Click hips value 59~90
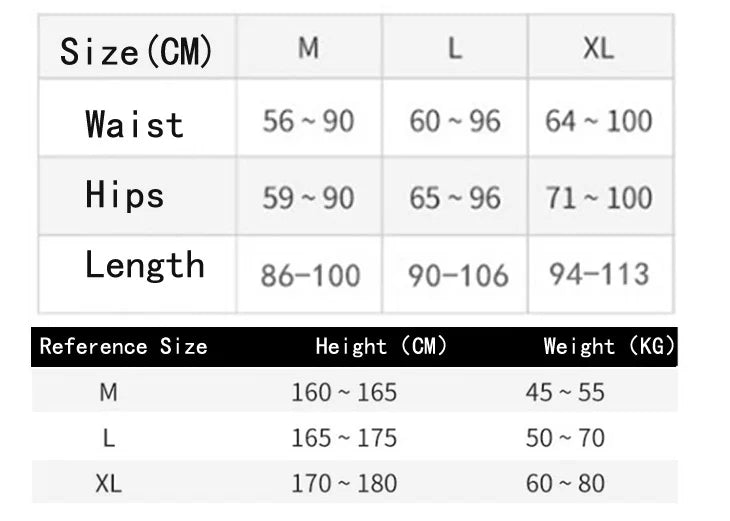730x521 pixels. [x=308, y=198]
